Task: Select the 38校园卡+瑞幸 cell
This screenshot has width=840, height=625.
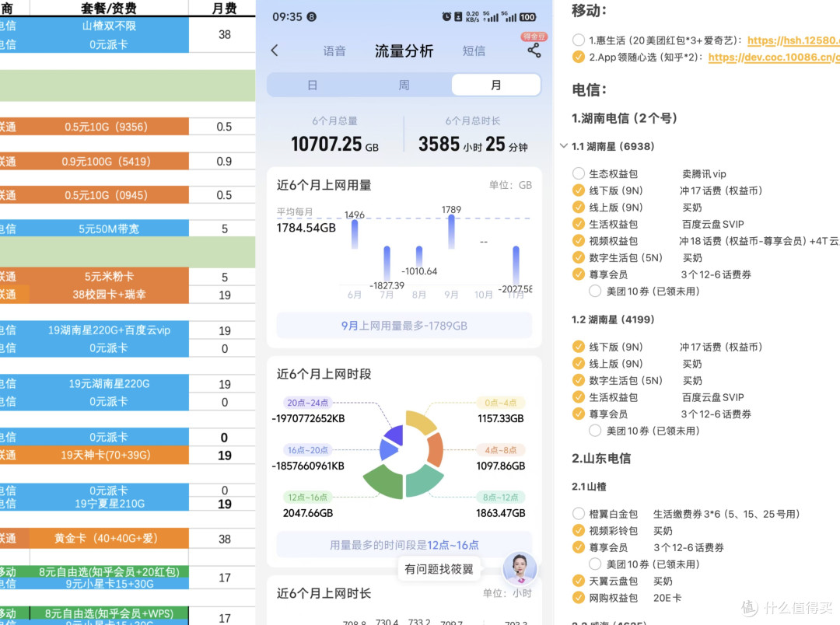Action: pos(109,295)
